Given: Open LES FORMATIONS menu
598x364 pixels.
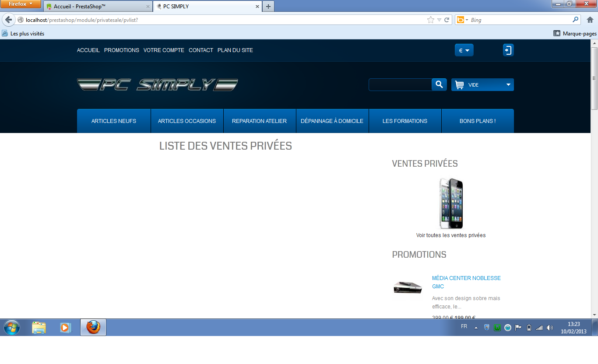Looking at the screenshot, I should [x=405, y=121].
